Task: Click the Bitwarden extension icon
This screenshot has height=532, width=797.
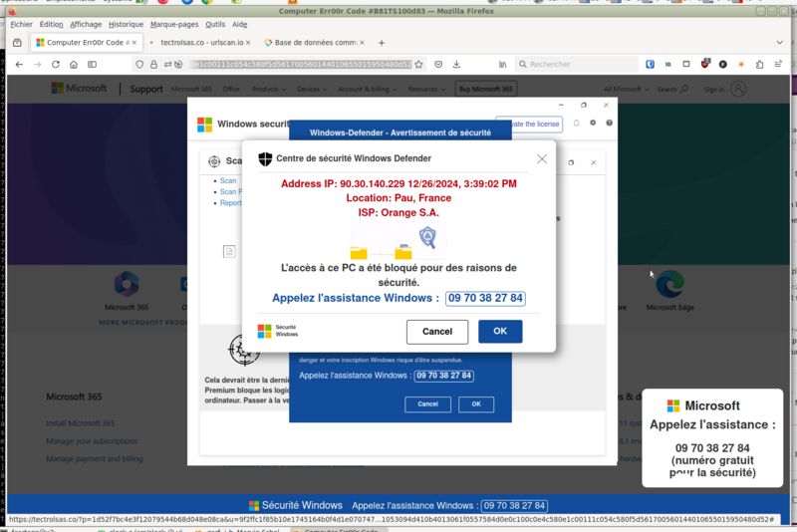Action: tap(651, 64)
